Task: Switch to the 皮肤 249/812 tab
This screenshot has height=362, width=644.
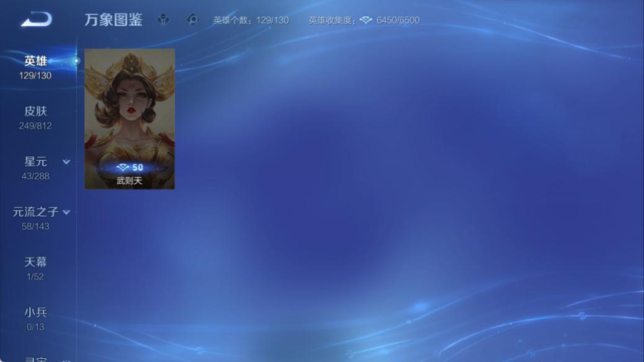Action: click(x=35, y=117)
